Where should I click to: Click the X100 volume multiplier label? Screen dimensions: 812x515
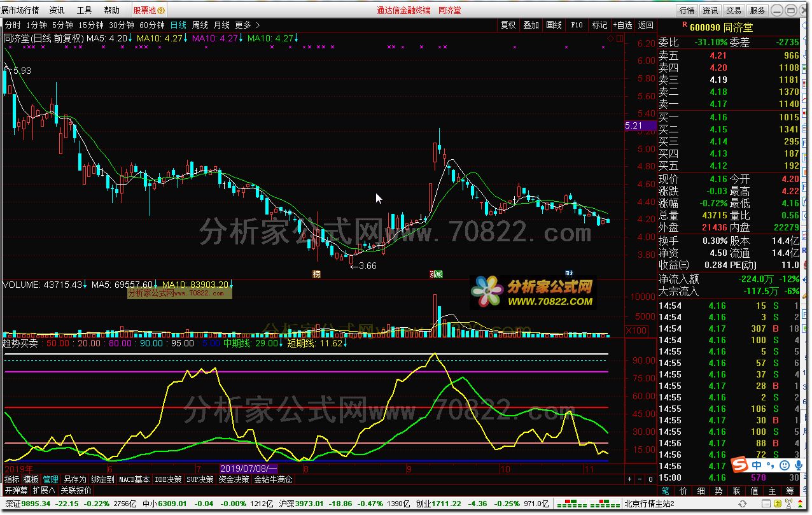click(x=636, y=330)
